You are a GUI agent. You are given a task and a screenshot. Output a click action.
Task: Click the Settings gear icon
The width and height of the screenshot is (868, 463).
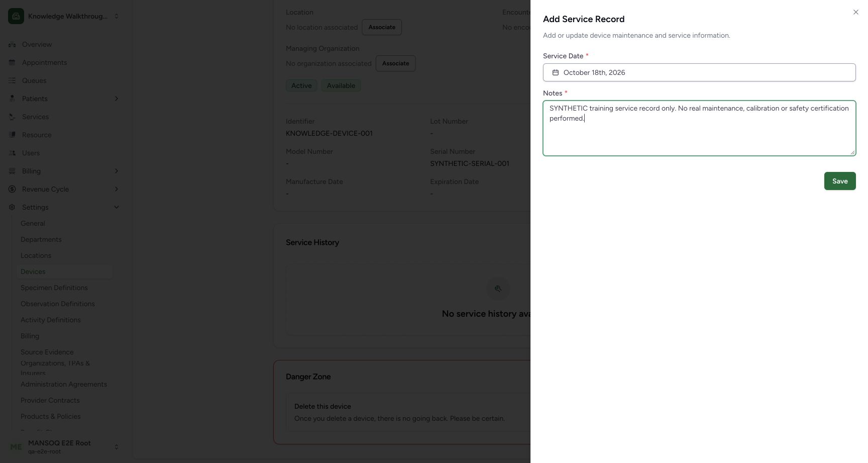(x=12, y=207)
